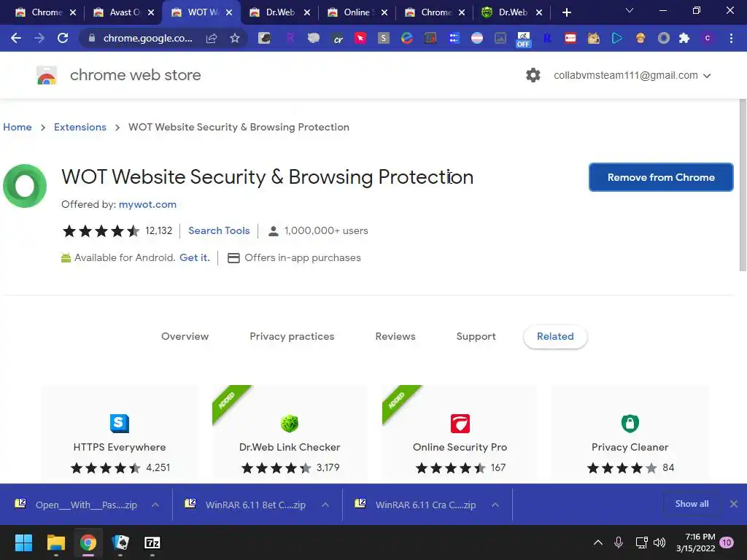Switch to the Online Security browser tab
The width and height of the screenshot is (747, 560).
(357, 12)
